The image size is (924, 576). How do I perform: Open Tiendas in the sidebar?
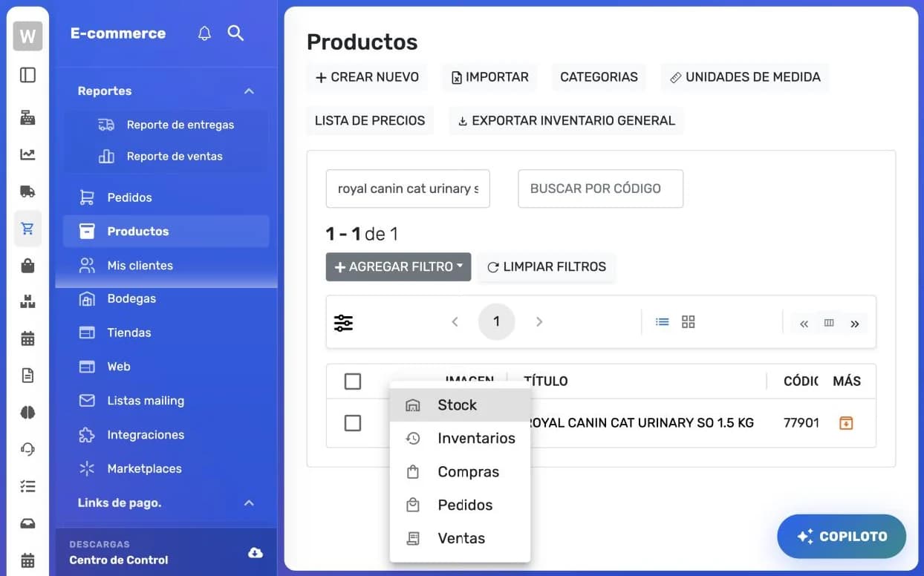point(166,333)
